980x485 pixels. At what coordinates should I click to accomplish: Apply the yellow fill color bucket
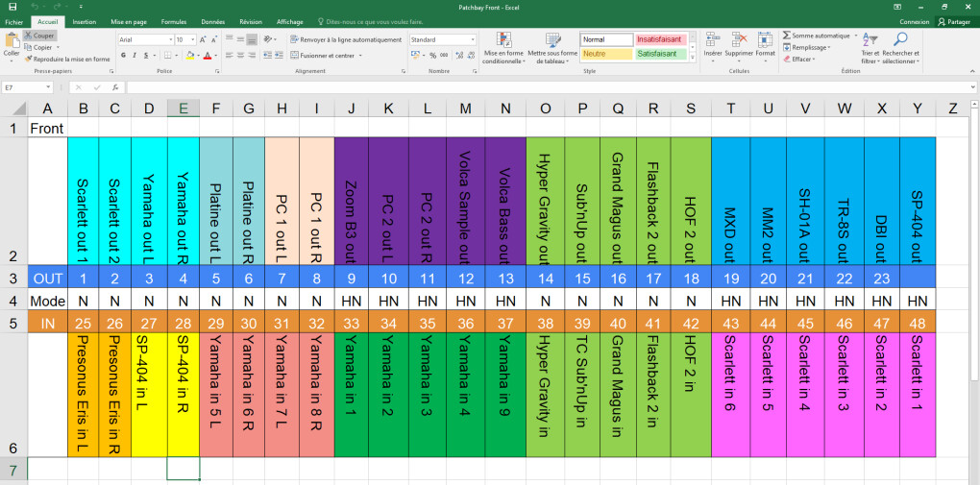(190, 55)
